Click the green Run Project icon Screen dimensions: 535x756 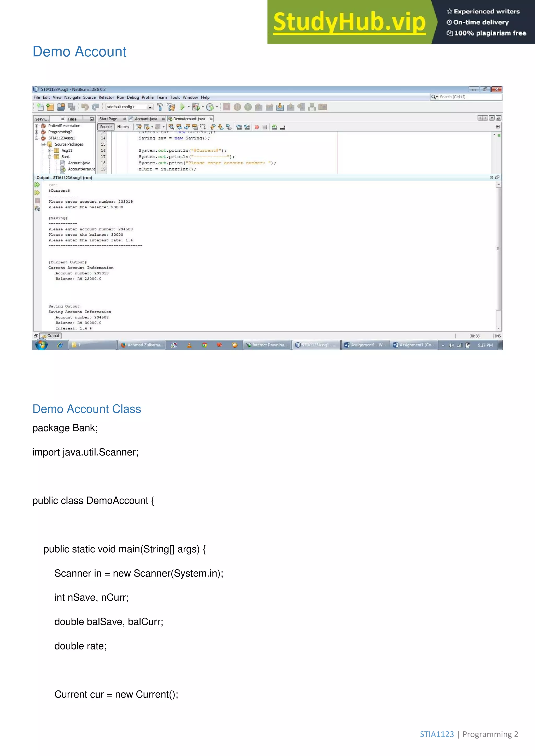pyautogui.click(x=182, y=107)
